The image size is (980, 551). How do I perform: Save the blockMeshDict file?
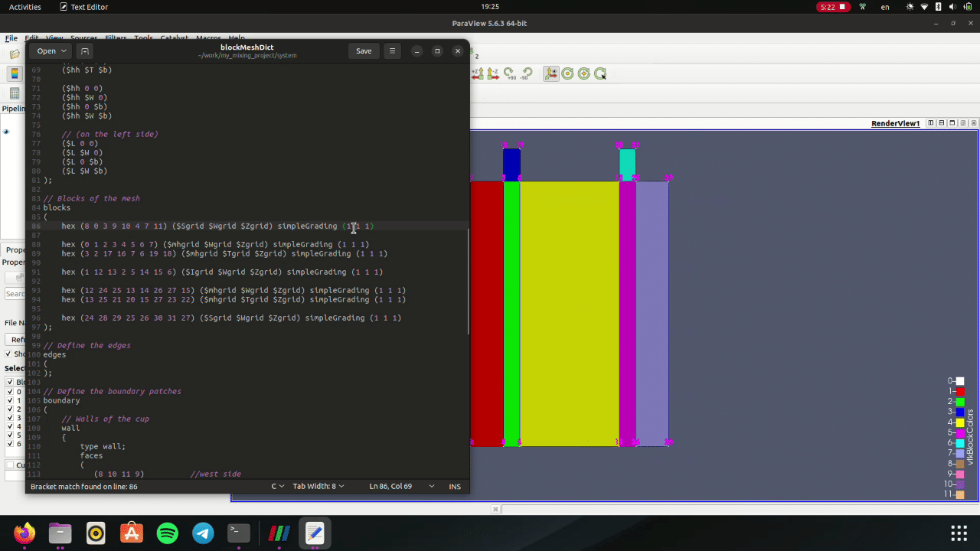(364, 51)
